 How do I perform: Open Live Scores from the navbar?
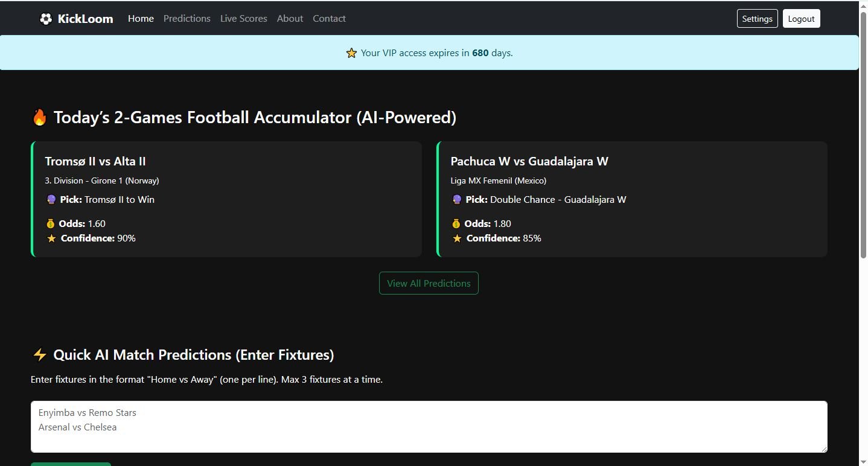(244, 19)
